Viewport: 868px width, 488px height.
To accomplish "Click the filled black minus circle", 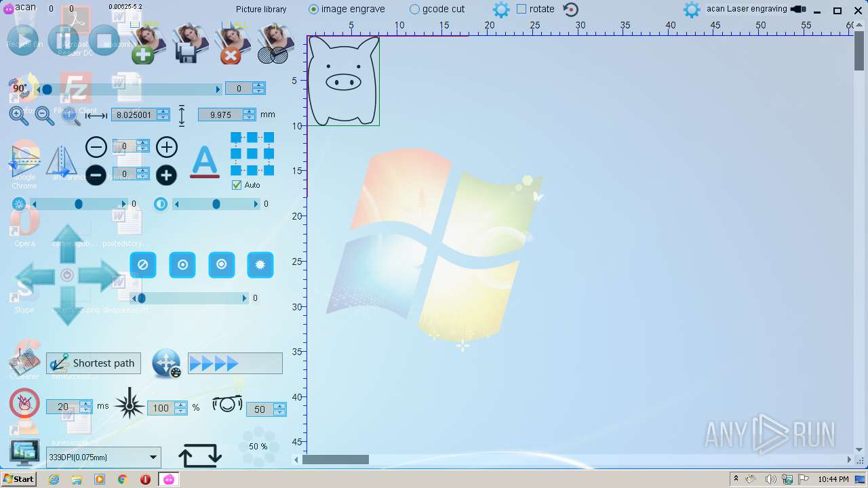I will tap(96, 175).
